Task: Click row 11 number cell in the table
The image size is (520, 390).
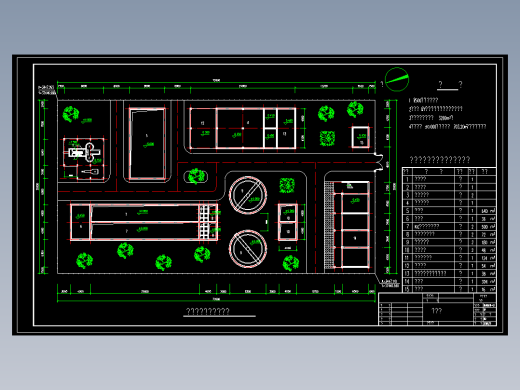Action: [407, 258]
